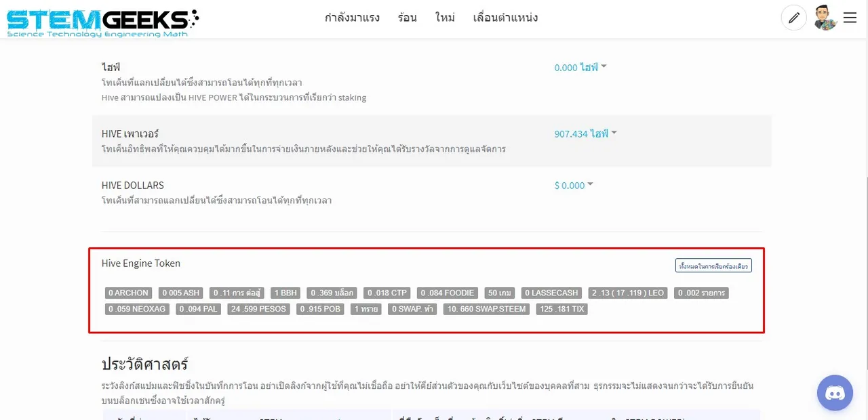This screenshot has height=420, width=868.
Task: Open the user avatar profile picture
Action: 825,18
